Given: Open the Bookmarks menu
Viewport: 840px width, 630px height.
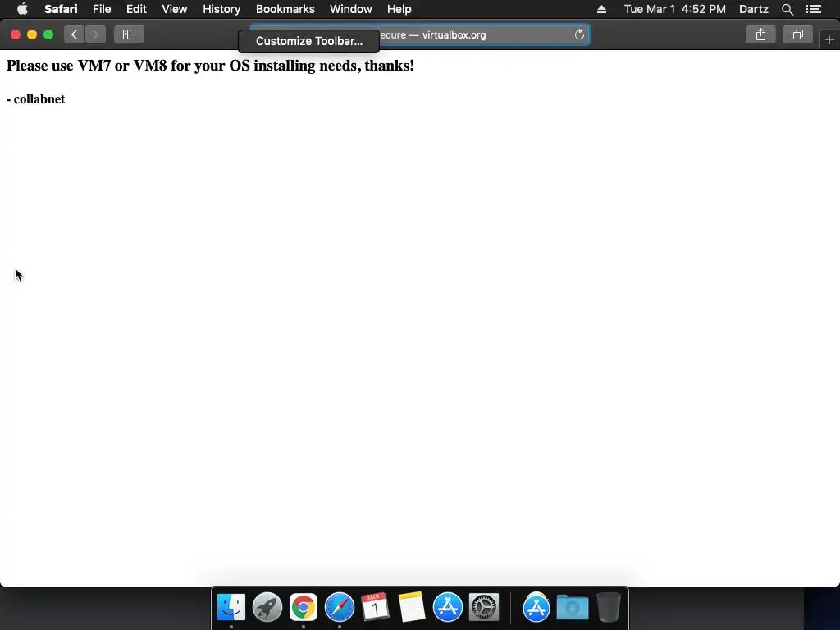Looking at the screenshot, I should coord(285,9).
